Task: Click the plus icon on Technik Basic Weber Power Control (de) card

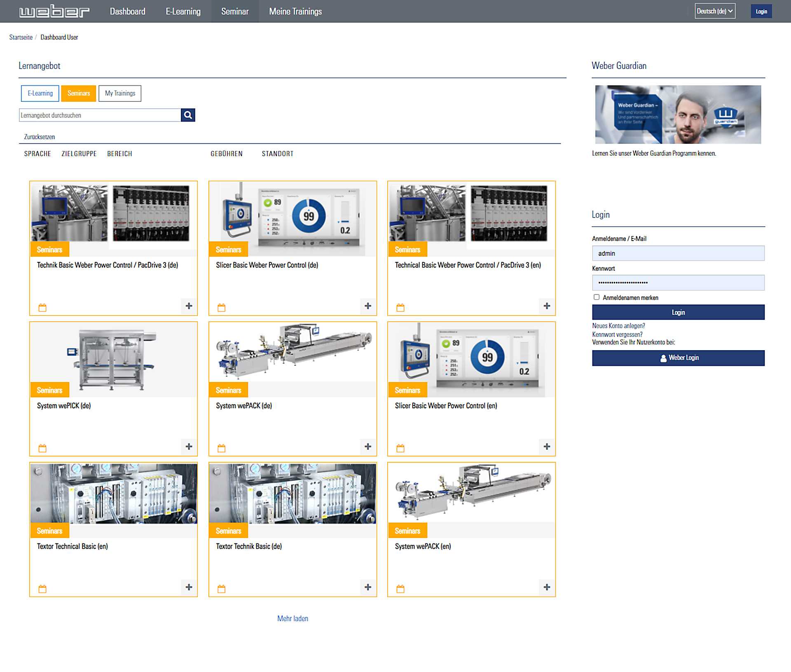Action: (189, 306)
